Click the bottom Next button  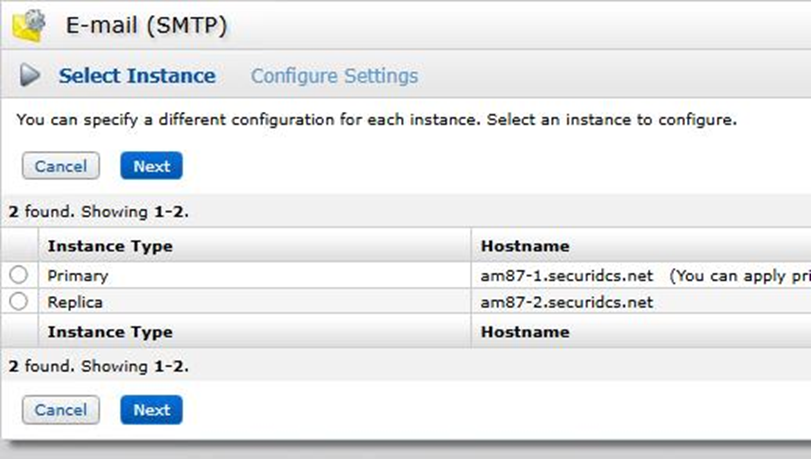(151, 410)
